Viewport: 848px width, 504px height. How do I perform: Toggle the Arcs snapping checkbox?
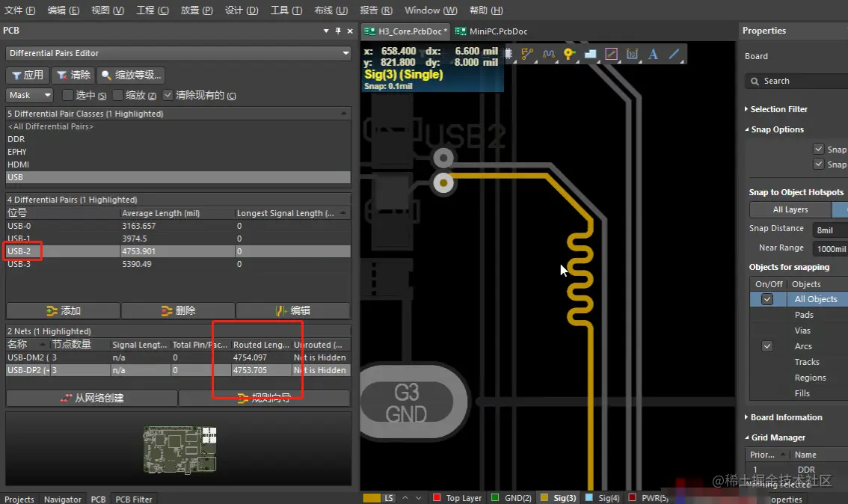767,346
